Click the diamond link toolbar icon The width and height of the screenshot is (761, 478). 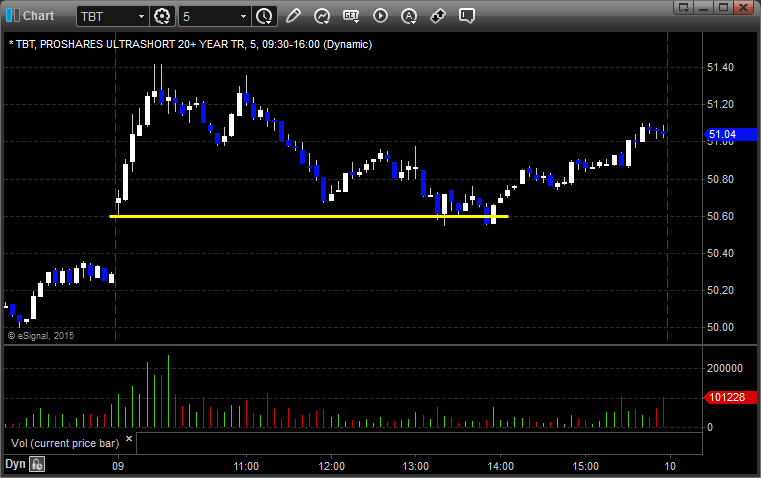(x=438, y=16)
